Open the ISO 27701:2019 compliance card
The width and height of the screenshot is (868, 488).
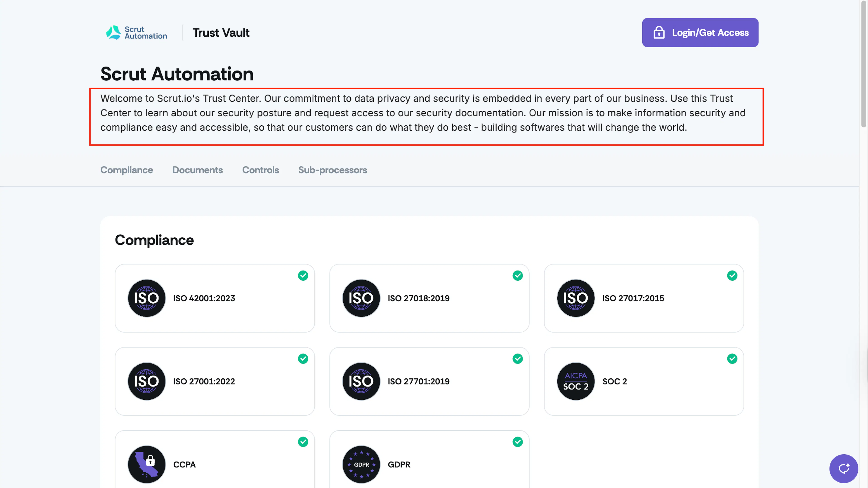pos(429,381)
